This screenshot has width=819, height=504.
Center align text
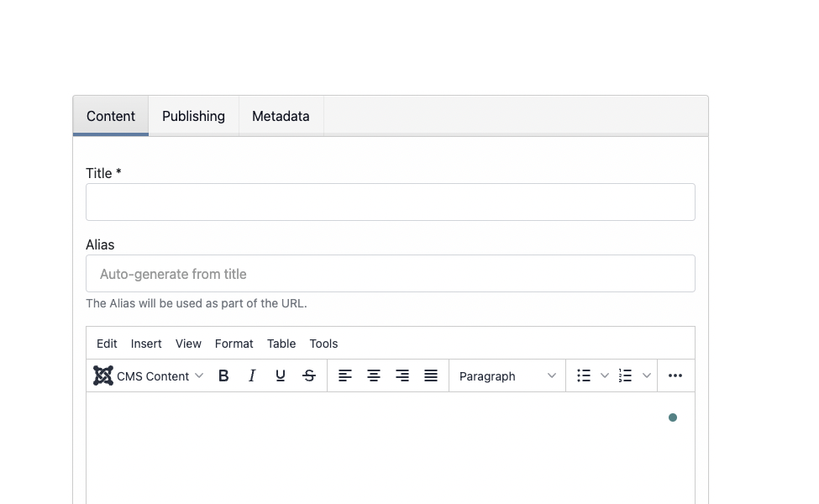click(x=374, y=375)
